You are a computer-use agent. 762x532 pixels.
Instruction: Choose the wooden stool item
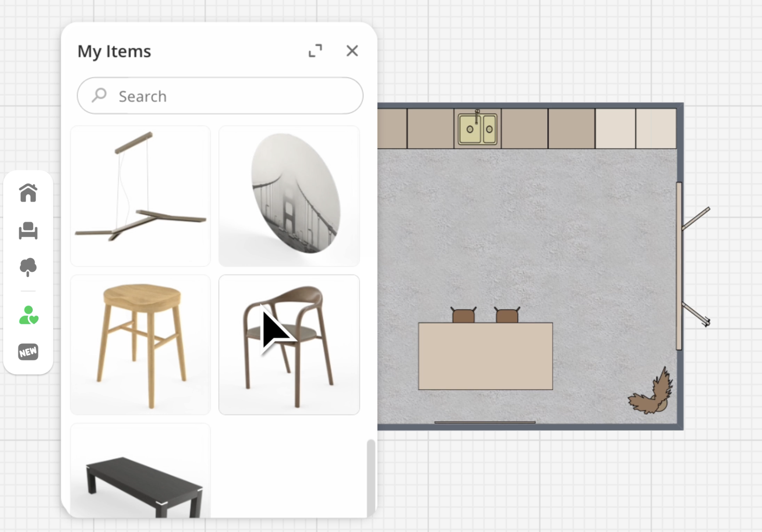pyautogui.click(x=140, y=345)
